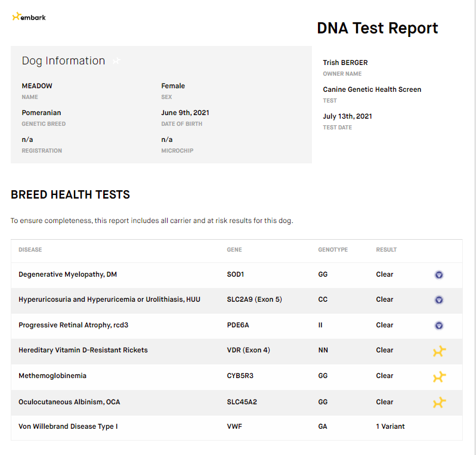
Task: Select the DISEASE column header
Action: tap(30, 250)
